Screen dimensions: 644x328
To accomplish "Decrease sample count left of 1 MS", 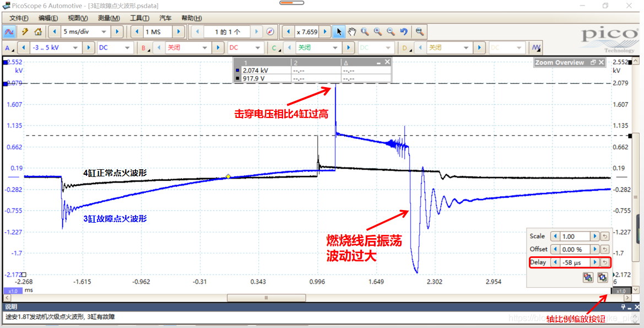I will (137, 31).
